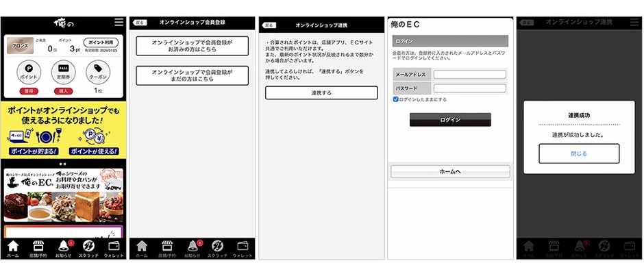Toggle the ログインしたままにする checkbox
Image resolution: width=644 pixels, height=276 pixels.
tap(396, 99)
